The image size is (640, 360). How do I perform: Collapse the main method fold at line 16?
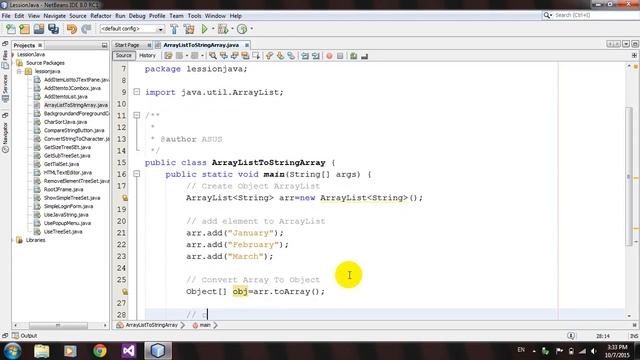tap(137, 174)
